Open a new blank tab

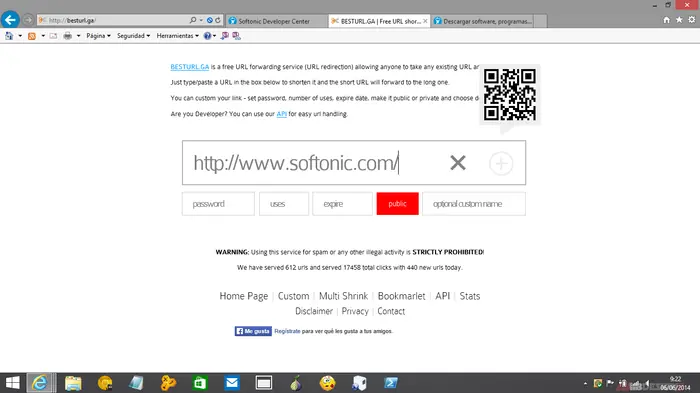click(x=540, y=21)
